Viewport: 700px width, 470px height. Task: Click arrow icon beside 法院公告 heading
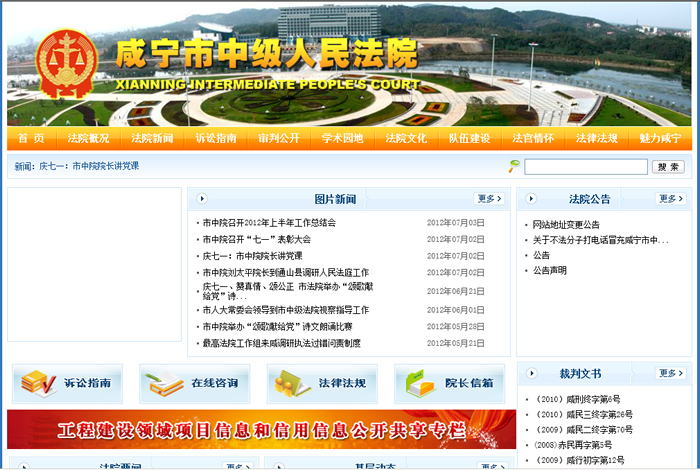(531, 199)
